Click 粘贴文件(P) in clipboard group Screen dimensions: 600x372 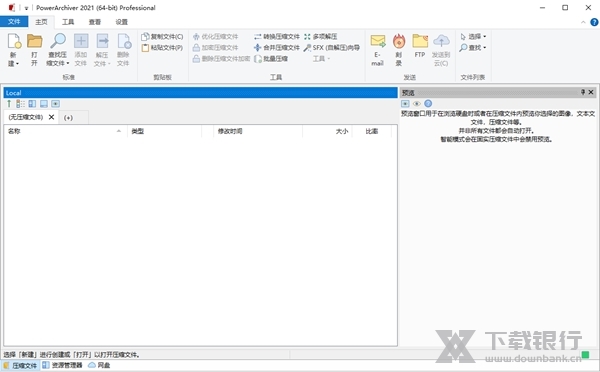pyautogui.click(x=162, y=48)
